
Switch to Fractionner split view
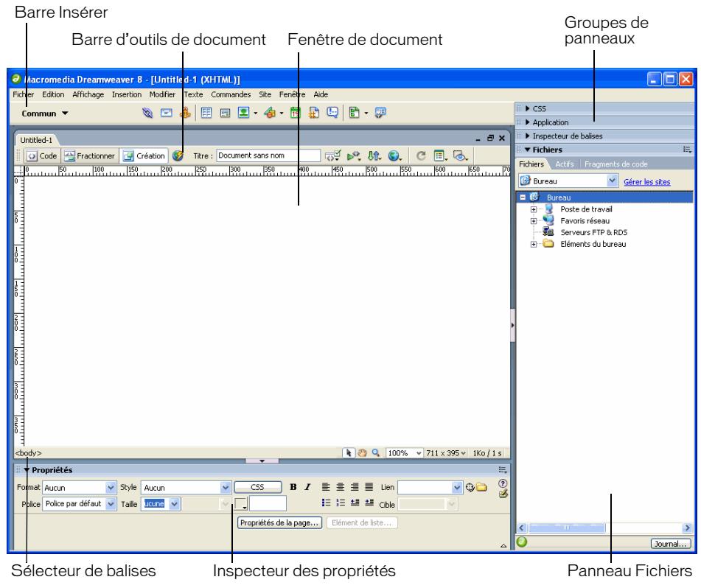[x=89, y=155]
